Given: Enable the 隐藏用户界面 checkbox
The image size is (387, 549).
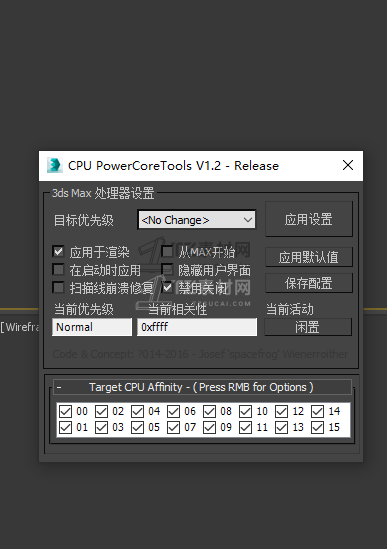Looking at the screenshot, I should click(167, 270).
